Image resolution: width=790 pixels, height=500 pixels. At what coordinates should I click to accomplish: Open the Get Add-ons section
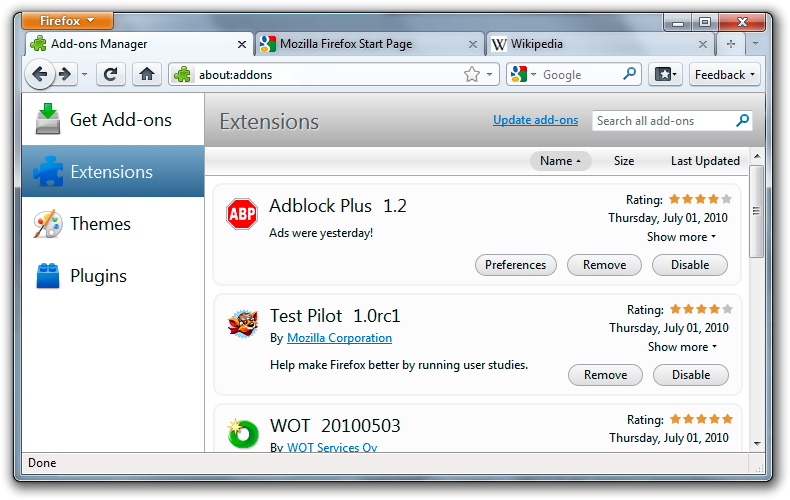click(113, 119)
